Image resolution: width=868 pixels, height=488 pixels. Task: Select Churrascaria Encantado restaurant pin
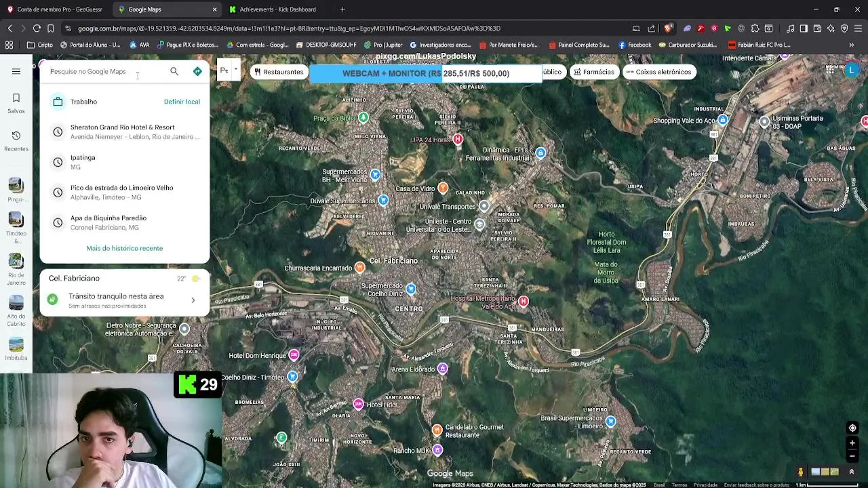pos(359,268)
